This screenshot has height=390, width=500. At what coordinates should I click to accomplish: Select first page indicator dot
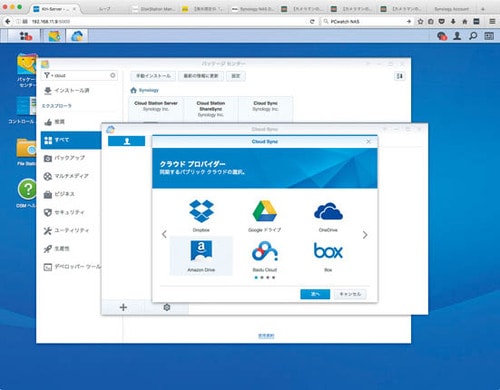[x=256, y=277]
